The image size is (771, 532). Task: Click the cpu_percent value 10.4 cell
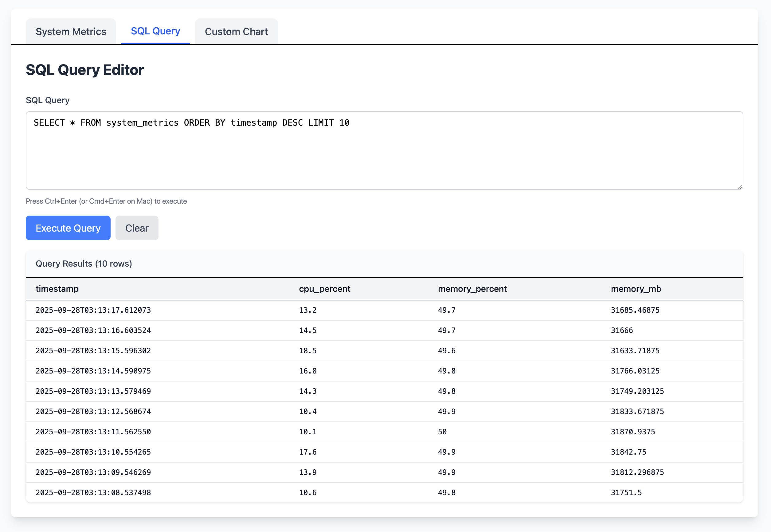308,411
